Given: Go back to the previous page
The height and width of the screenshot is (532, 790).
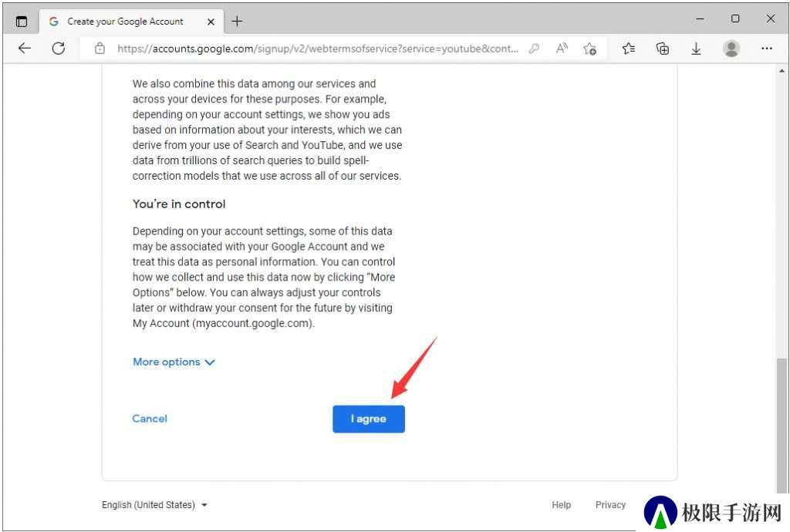Looking at the screenshot, I should (x=24, y=49).
